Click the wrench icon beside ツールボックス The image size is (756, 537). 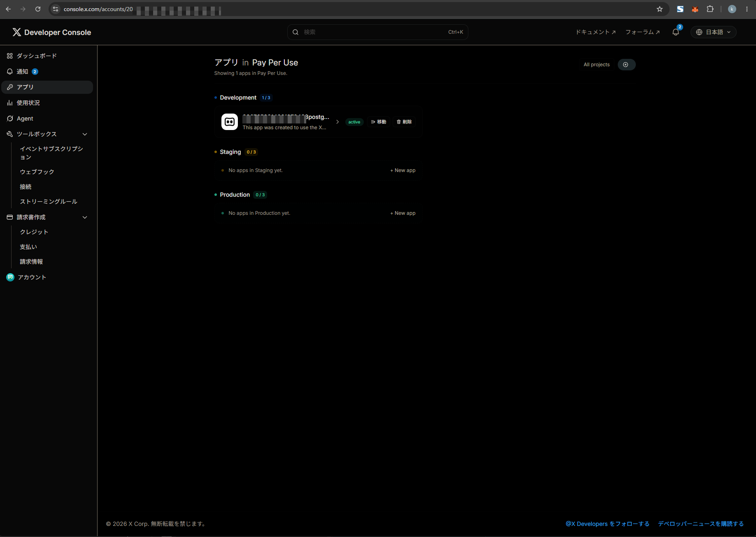point(10,134)
